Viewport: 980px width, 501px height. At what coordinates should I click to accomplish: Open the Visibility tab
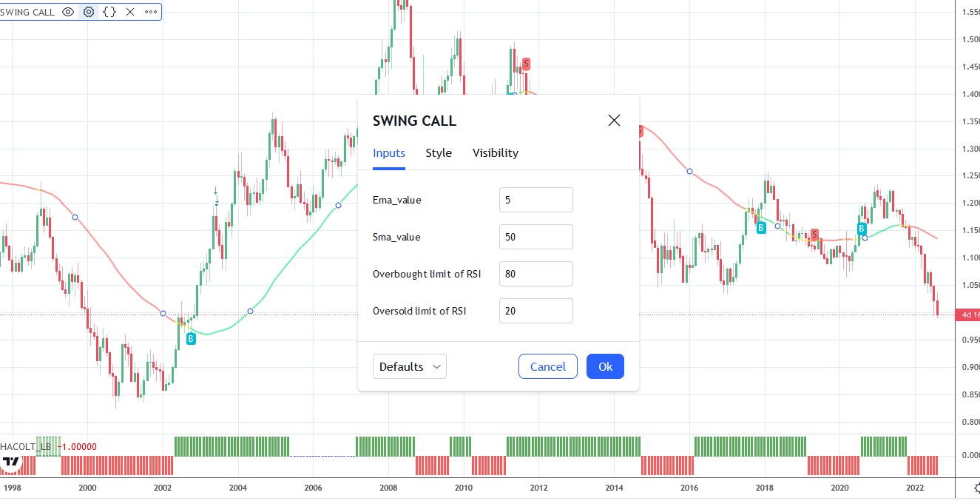click(x=496, y=153)
